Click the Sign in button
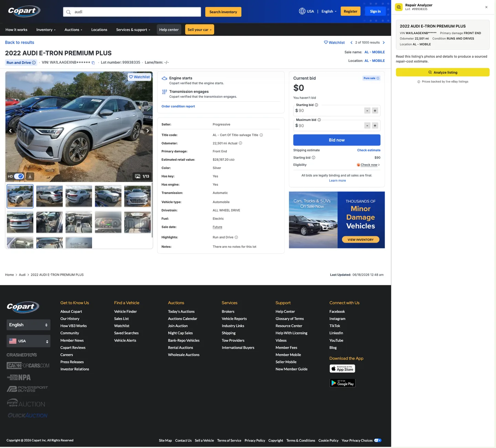Image resolution: width=496 pixels, height=448 pixels. click(x=375, y=11)
